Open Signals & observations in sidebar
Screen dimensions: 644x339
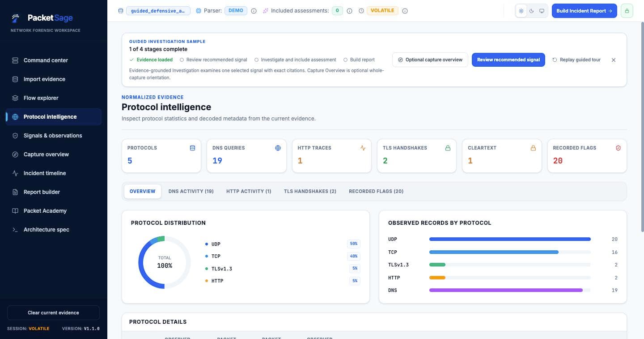[x=53, y=135]
